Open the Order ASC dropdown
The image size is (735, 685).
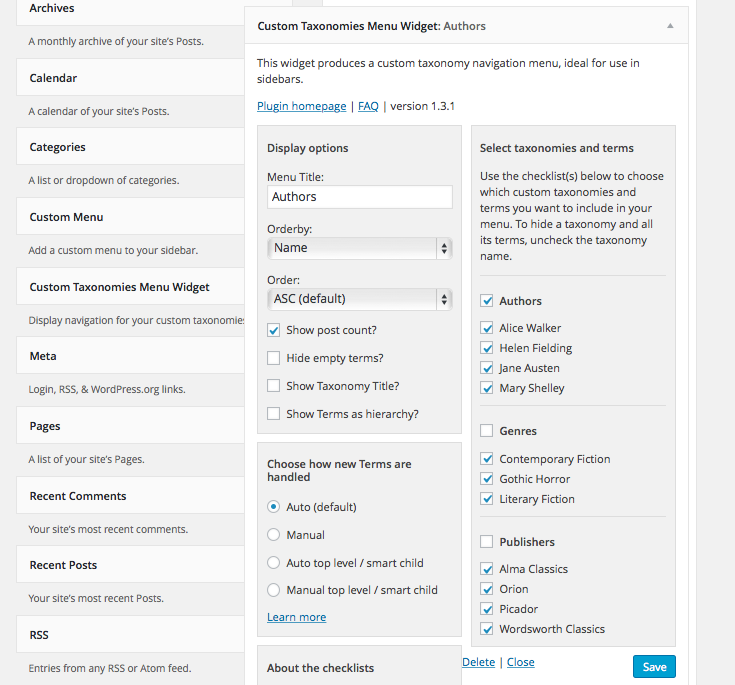[359, 298]
